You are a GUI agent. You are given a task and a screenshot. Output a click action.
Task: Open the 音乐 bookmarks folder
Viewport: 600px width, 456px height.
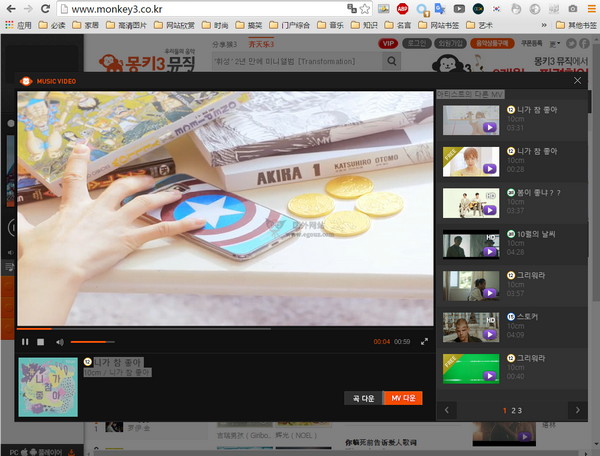[331, 25]
